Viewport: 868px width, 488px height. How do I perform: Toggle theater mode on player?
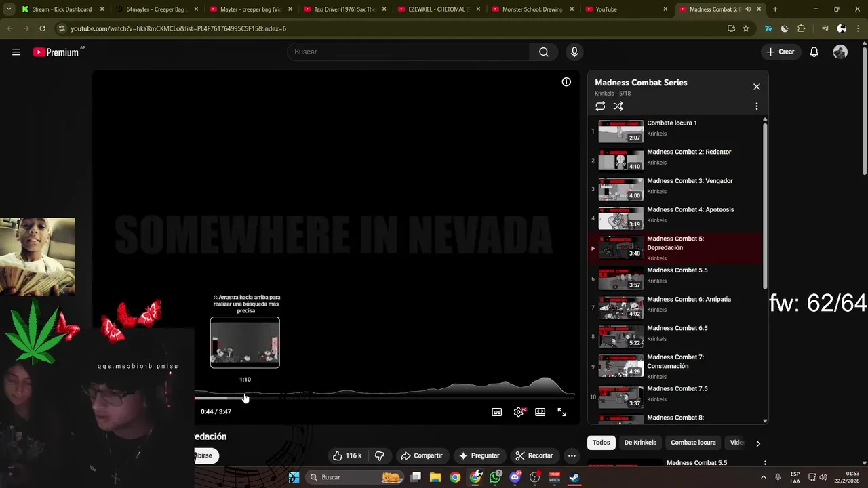pos(540,412)
